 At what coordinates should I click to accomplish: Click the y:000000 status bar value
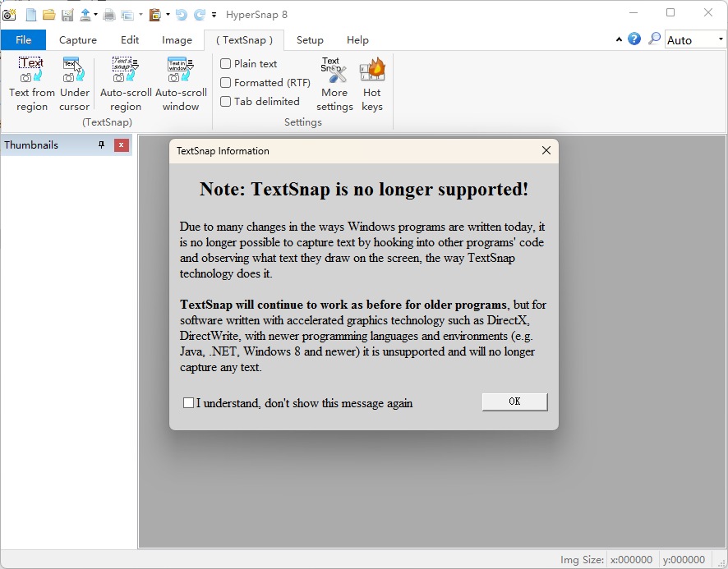[684, 560]
